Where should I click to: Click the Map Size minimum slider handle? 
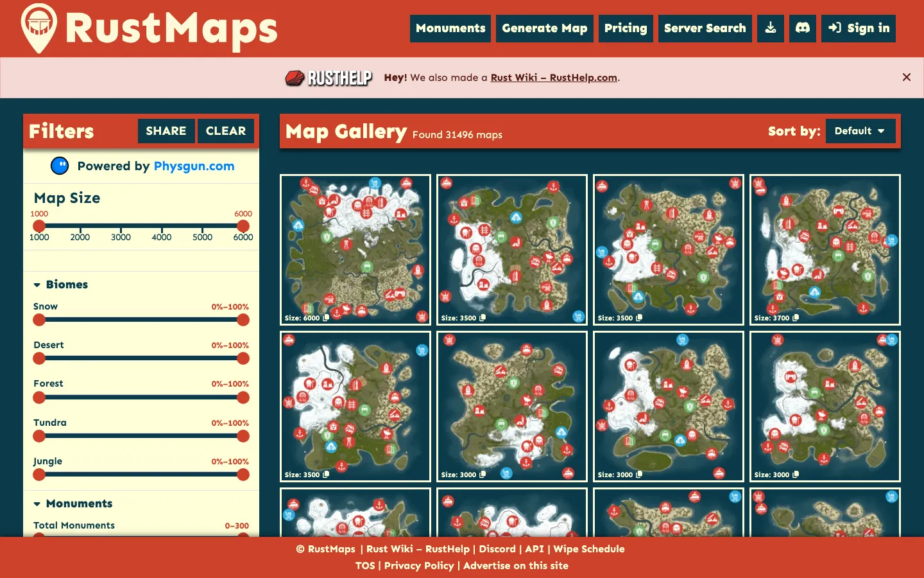(x=39, y=225)
